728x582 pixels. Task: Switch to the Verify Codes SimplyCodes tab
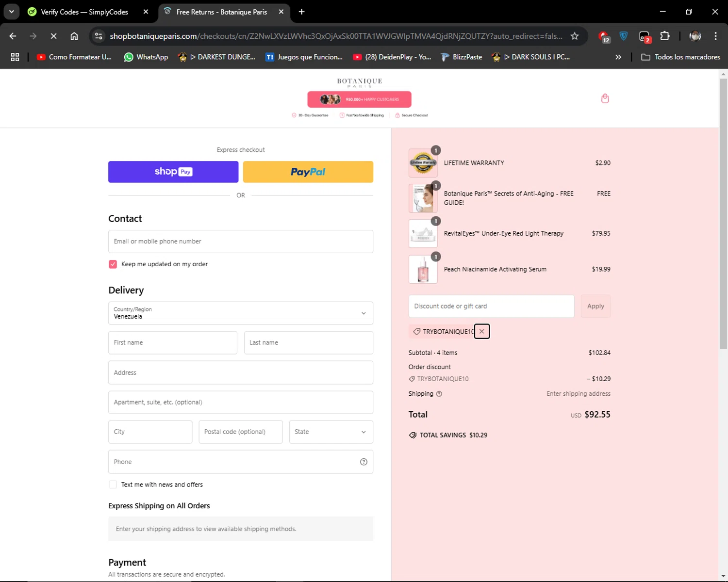point(85,12)
